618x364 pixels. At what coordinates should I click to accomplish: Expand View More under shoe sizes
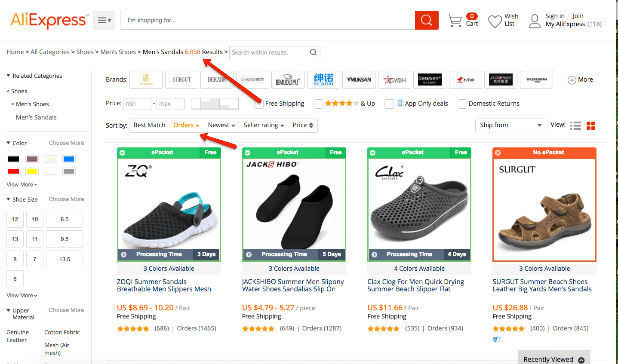pyautogui.click(x=22, y=296)
